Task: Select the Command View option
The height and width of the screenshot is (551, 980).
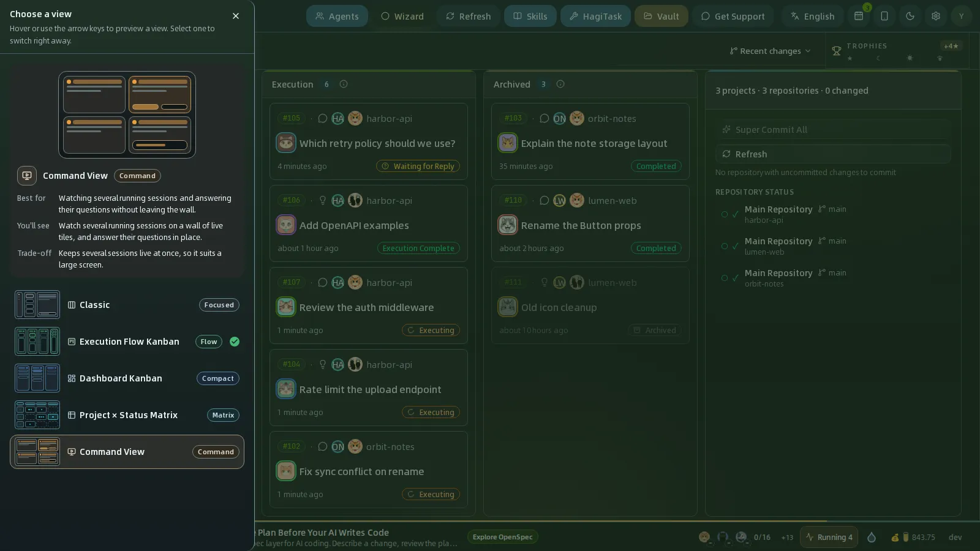Action: (127, 452)
